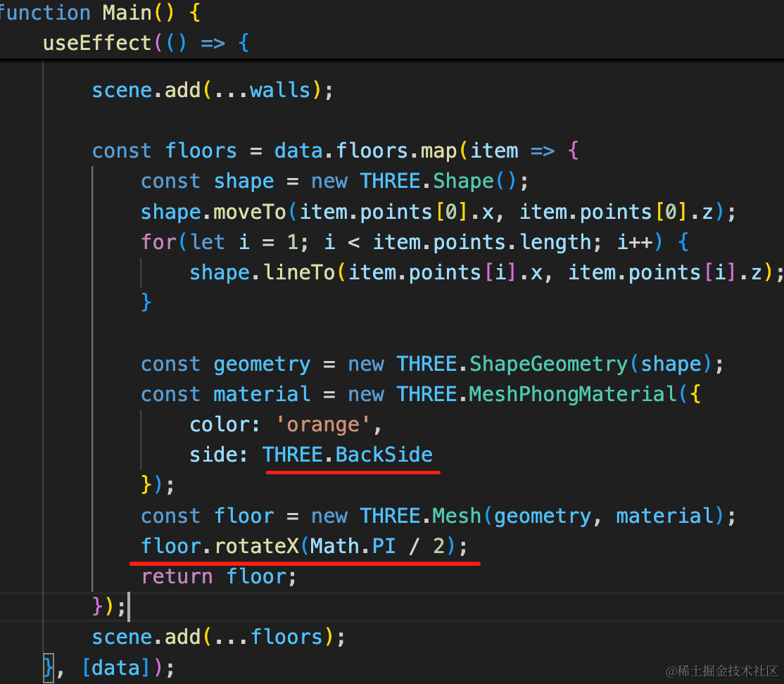Click the color: 'orange' value
784x684 pixels.
pos(322,425)
